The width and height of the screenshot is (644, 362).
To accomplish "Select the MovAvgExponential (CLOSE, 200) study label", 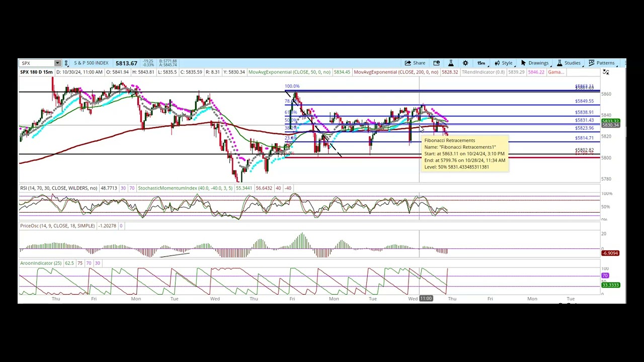I will pyautogui.click(x=396, y=72).
